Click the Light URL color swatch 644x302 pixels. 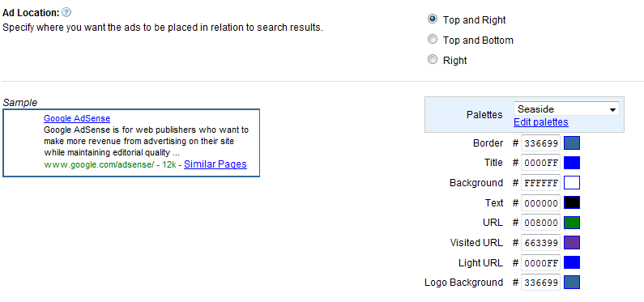[572, 262]
